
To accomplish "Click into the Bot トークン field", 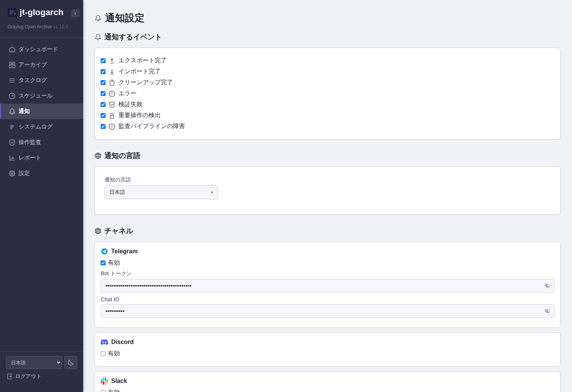I will [328, 286].
